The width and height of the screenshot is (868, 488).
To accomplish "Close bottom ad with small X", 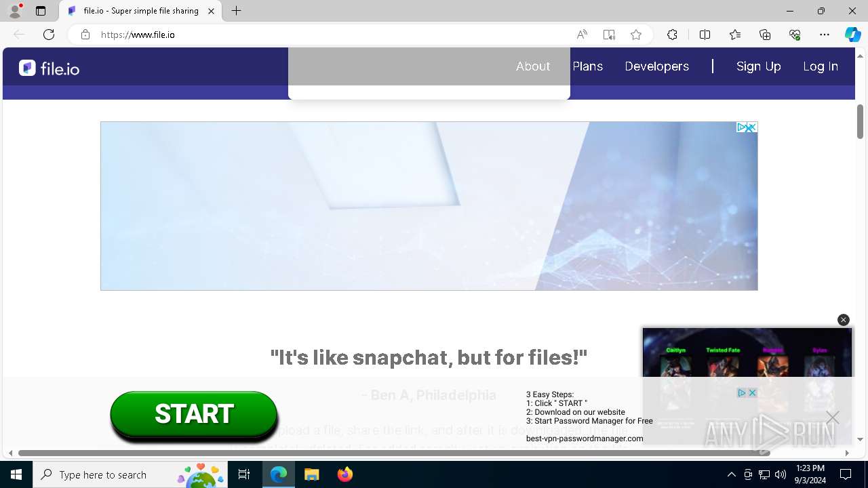I will tap(752, 393).
